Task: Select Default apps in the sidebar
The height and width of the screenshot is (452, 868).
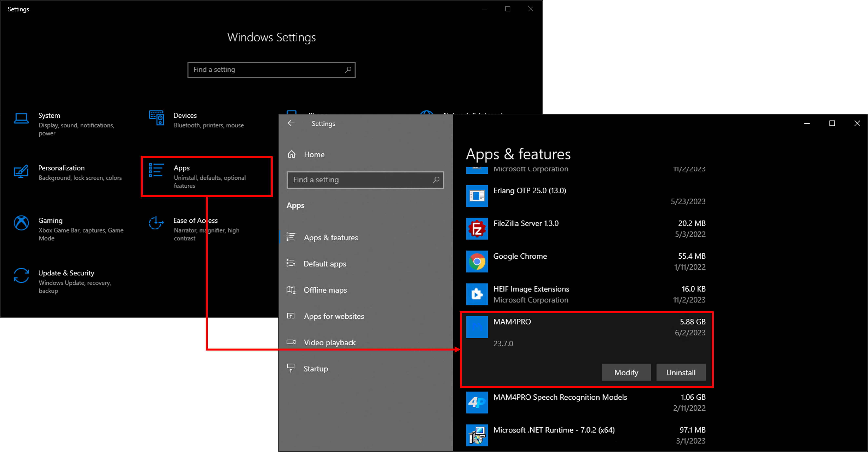Action: tap(366, 263)
